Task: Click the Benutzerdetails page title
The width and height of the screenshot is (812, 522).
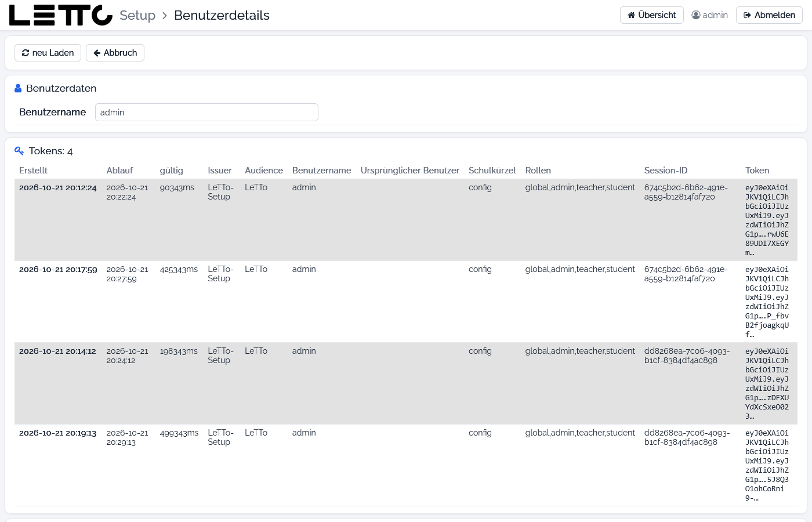Action: (222, 15)
